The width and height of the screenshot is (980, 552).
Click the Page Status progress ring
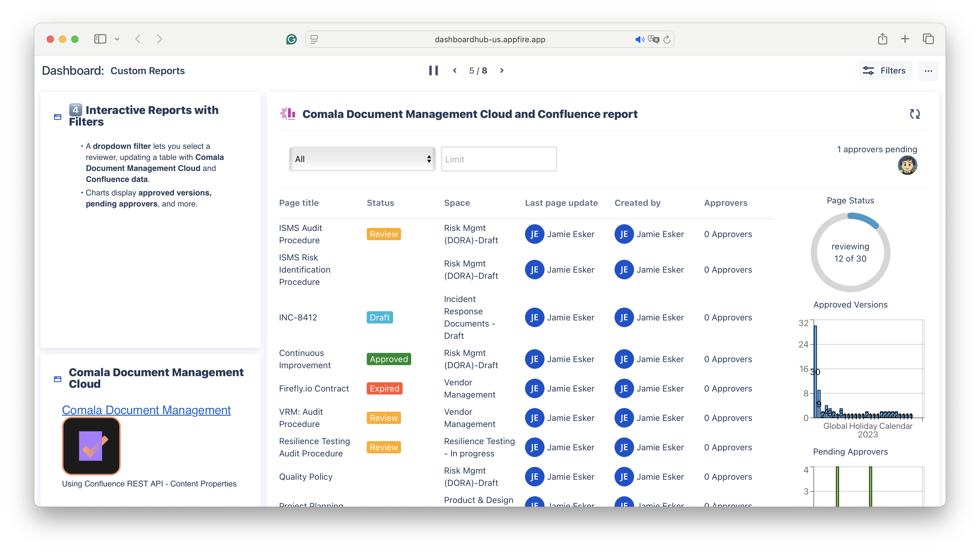[850, 252]
